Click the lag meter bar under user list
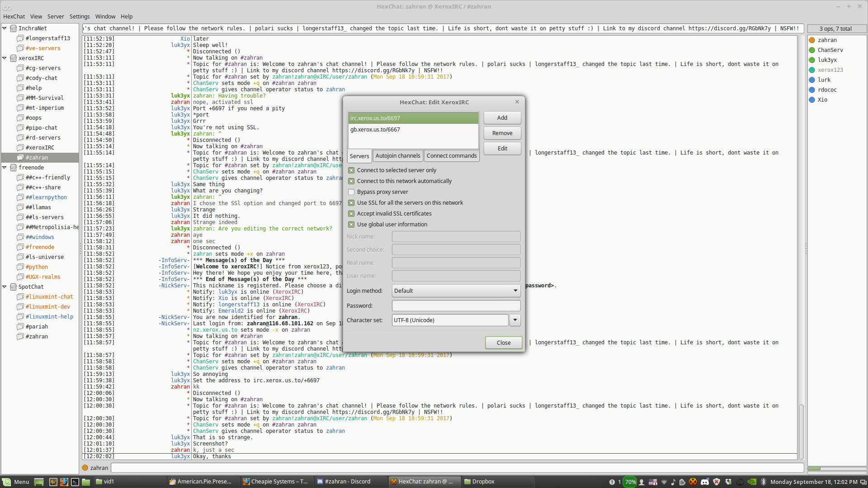Image resolution: width=868 pixels, height=488 pixels. click(x=837, y=469)
